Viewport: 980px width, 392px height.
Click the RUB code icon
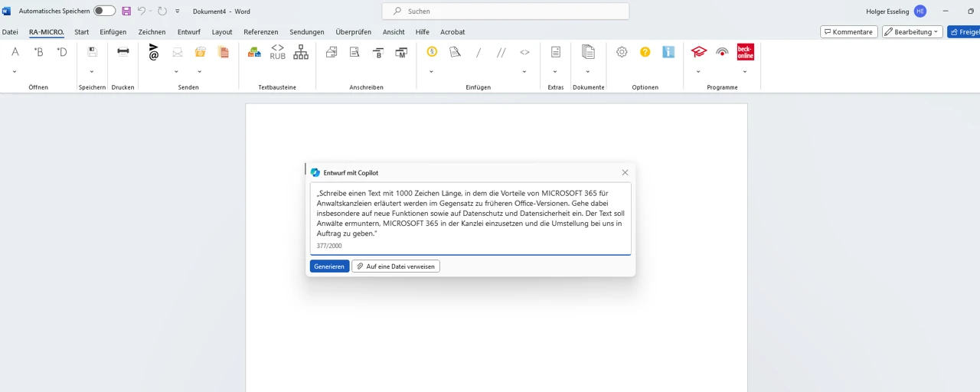click(278, 52)
